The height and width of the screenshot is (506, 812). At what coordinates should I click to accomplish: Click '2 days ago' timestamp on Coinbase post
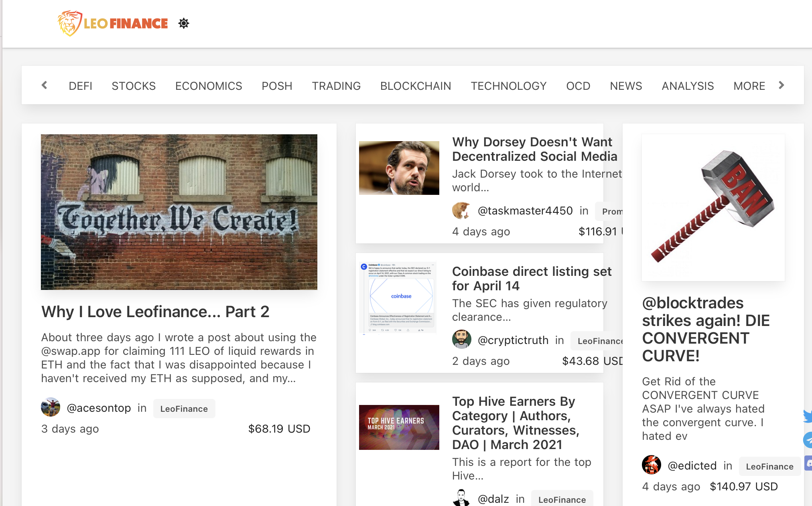click(x=481, y=361)
